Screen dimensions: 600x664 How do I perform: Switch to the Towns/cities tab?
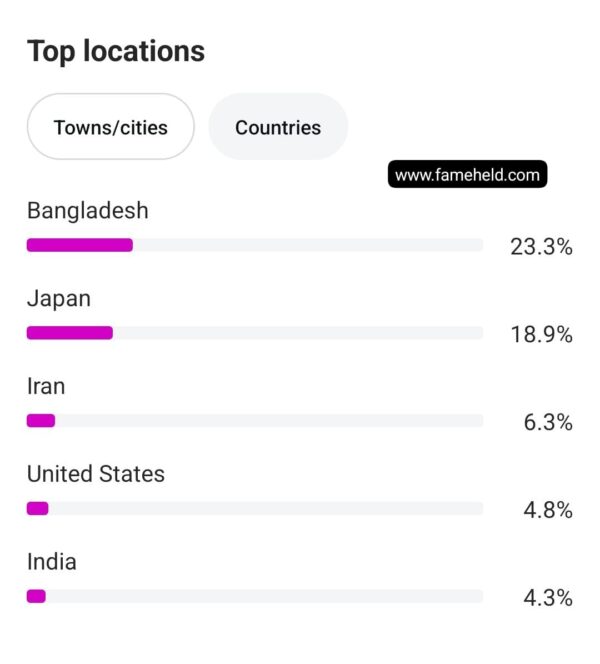click(x=111, y=127)
